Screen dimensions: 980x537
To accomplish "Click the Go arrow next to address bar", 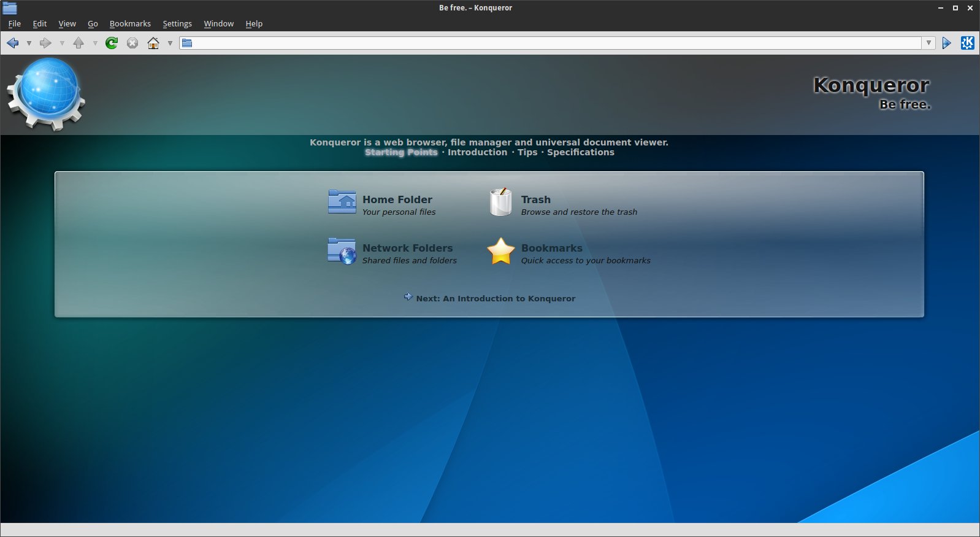I will pyautogui.click(x=947, y=43).
